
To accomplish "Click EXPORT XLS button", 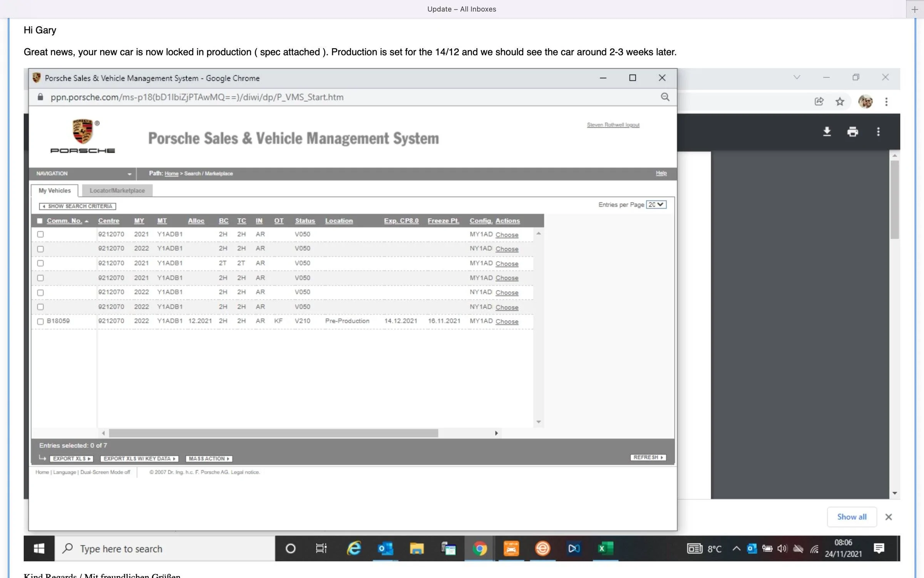I will tap(72, 459).
